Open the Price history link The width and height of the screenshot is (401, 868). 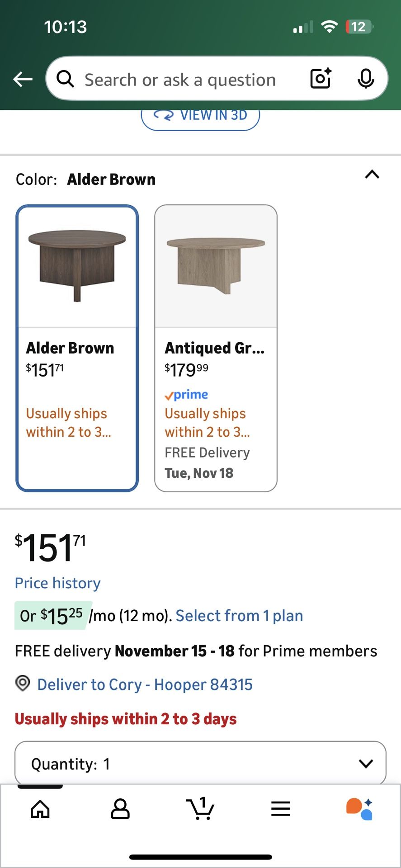coord(57,583)
